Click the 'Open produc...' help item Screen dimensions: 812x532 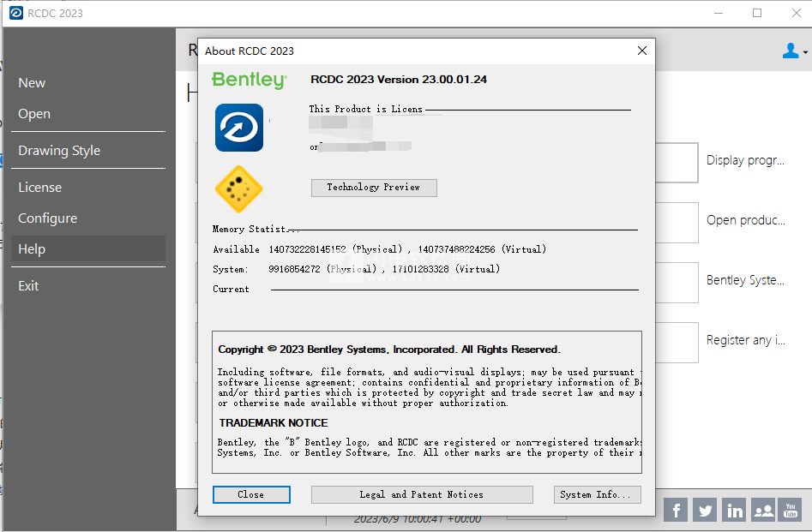tap(745, 220)
